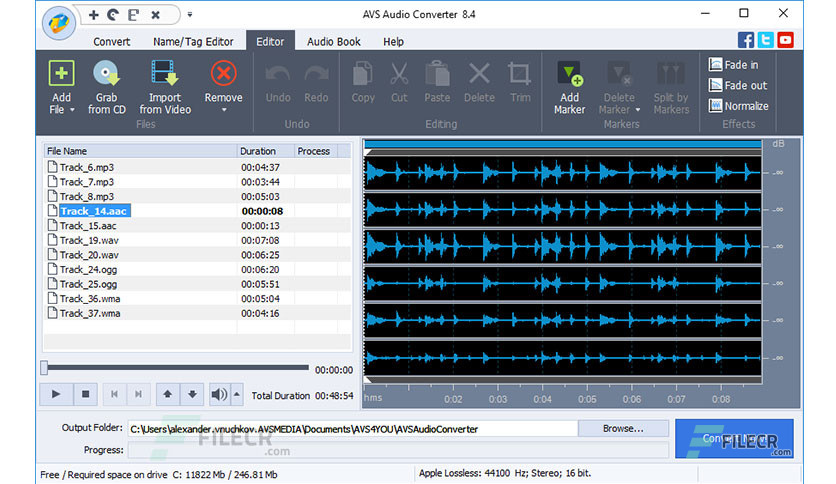Click Split by Markers icon
836x484 pixels.
coord(671,74)
